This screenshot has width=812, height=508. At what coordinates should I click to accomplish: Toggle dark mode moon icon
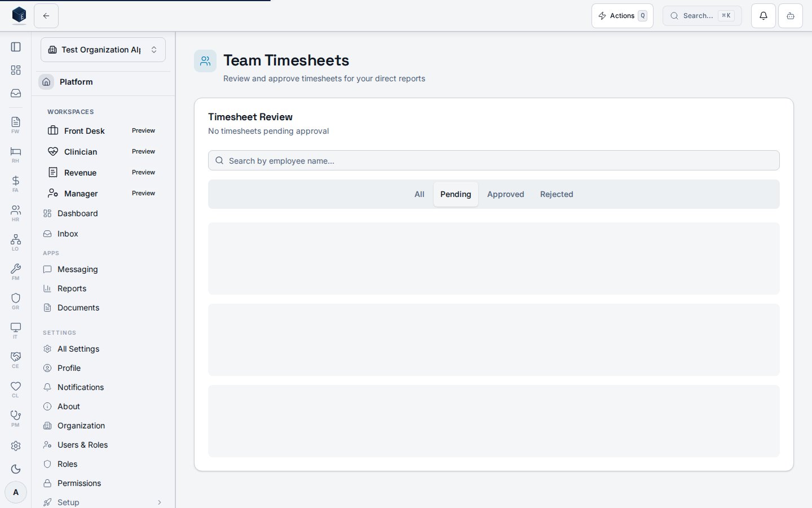click(16, 469)
